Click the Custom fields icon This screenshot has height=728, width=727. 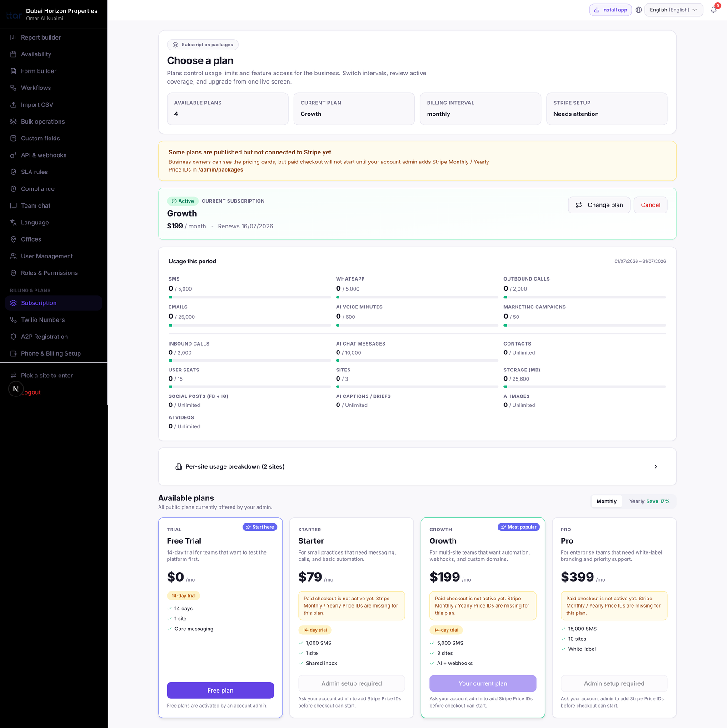pos(14,139)
